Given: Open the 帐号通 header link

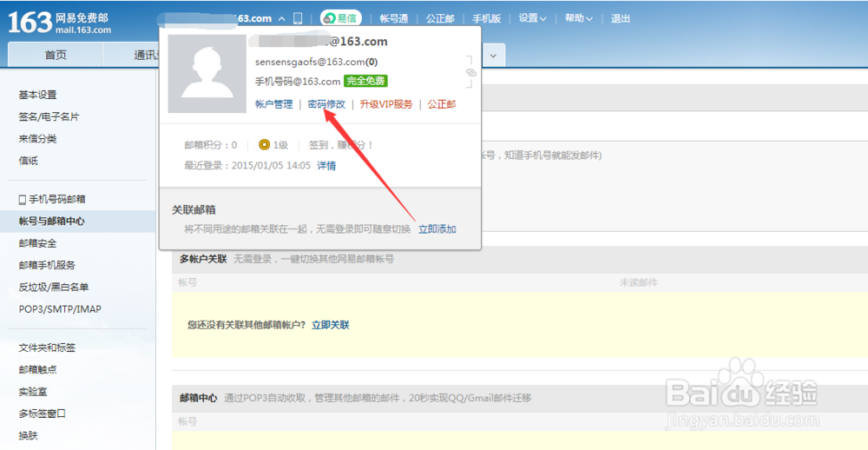Looking at the screenshot, I should pyautogui.click(x=393, y=18).
